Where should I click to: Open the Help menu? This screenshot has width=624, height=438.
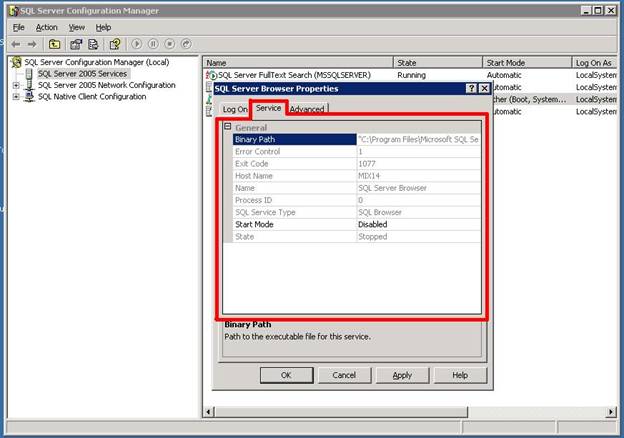tap(103, 27)
